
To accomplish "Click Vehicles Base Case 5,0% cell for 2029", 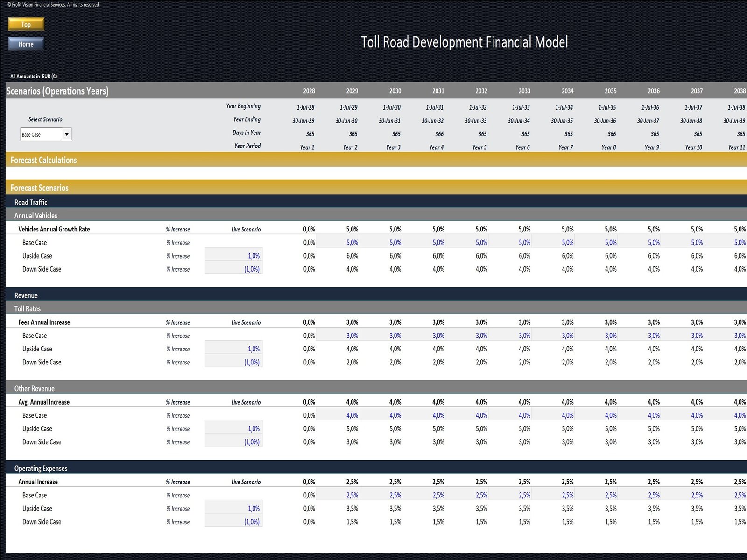I will tap(352, 243).
